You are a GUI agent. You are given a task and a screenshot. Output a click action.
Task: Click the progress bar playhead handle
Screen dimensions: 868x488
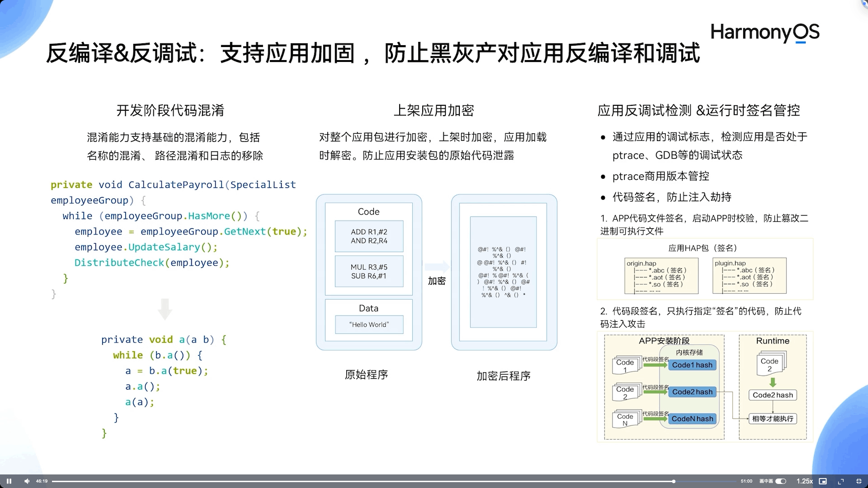click(x=674, y=481)
